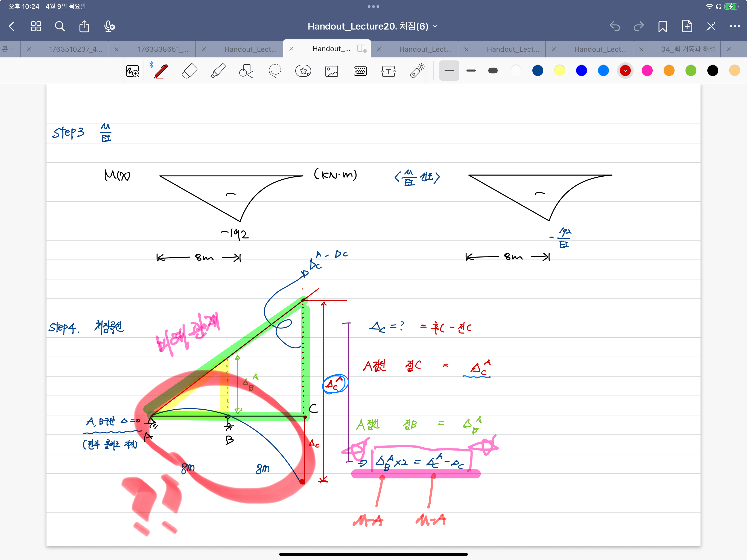This screenshot has width=747, height=560.
Task: Expand the selected red color options
Action: pos(625,71)
